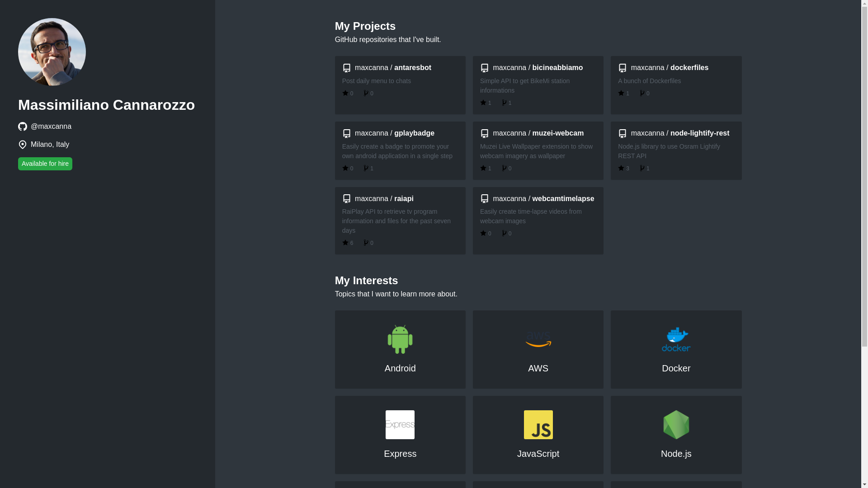Click the Available for hire badge
The height and width of the screenshot is (488, 868).
tap(45, 164)
